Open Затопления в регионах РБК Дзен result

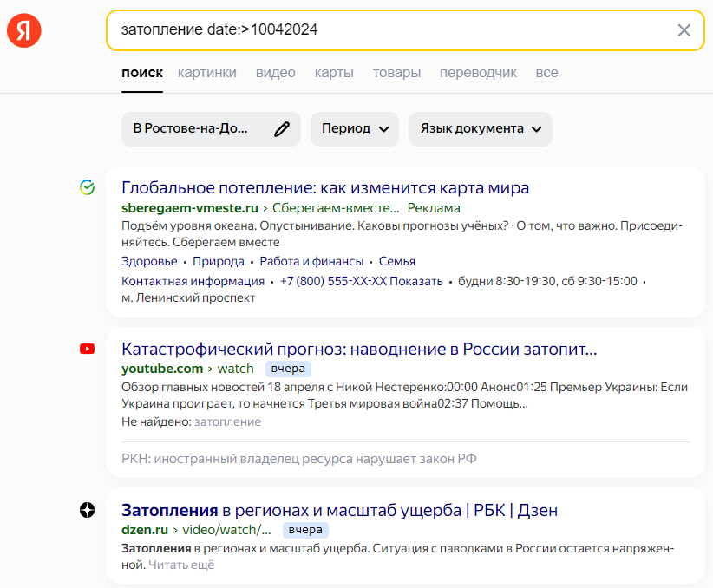339,510
